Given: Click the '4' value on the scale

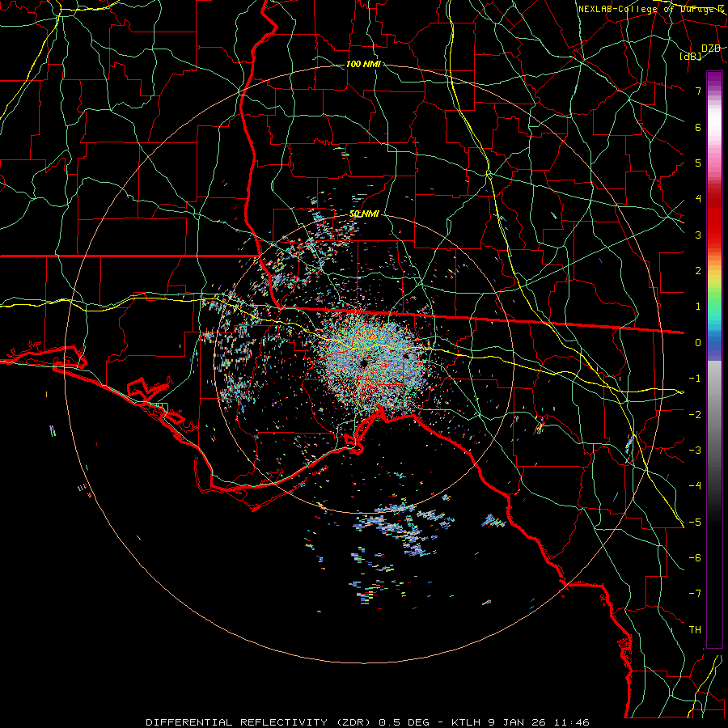Looking at the screenshot, I should click(x=698, y=199).
